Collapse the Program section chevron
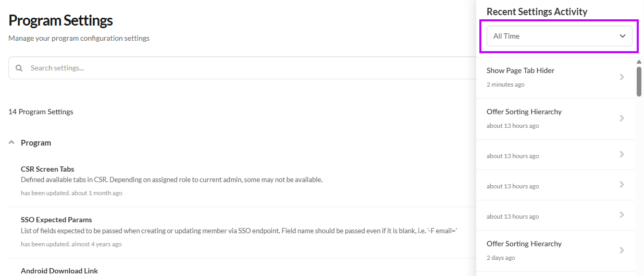This screenshot has height=276, width=644. click(11, 142)
